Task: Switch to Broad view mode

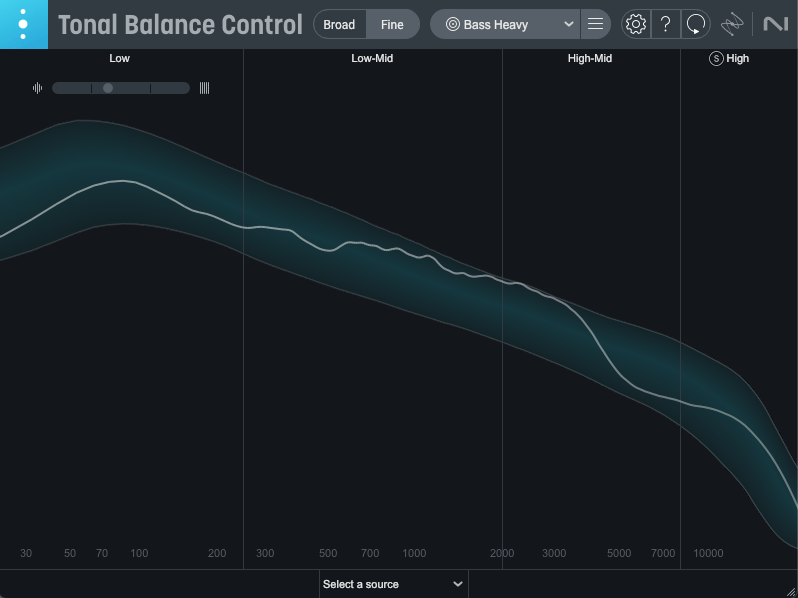Action: click(x=339, y=24)
